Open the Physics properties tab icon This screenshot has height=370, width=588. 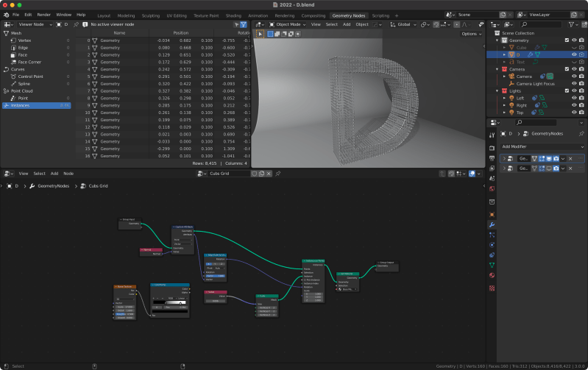[x=492, y=245]
